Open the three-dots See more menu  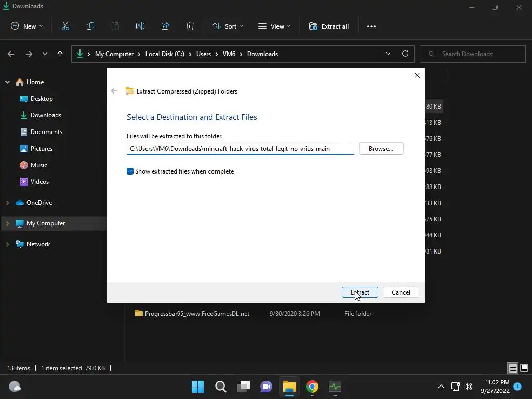(x=371, y=26)
